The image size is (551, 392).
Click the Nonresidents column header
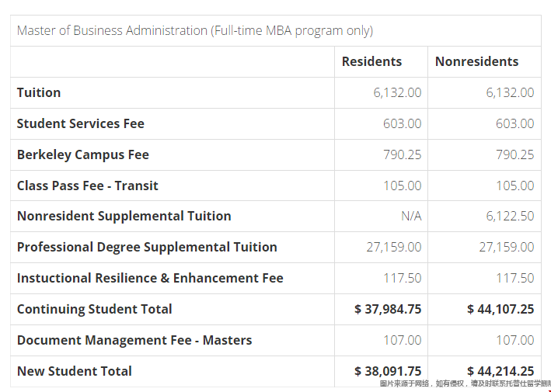[476, 61]
